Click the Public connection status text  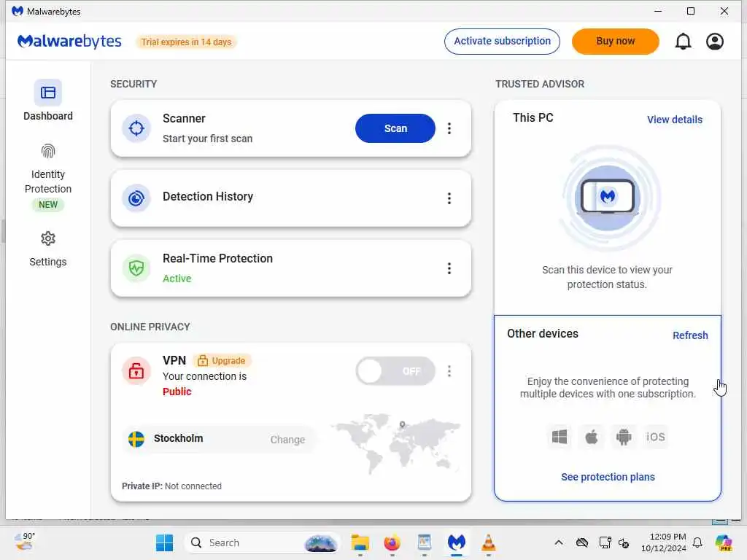[x=177, y=392]
